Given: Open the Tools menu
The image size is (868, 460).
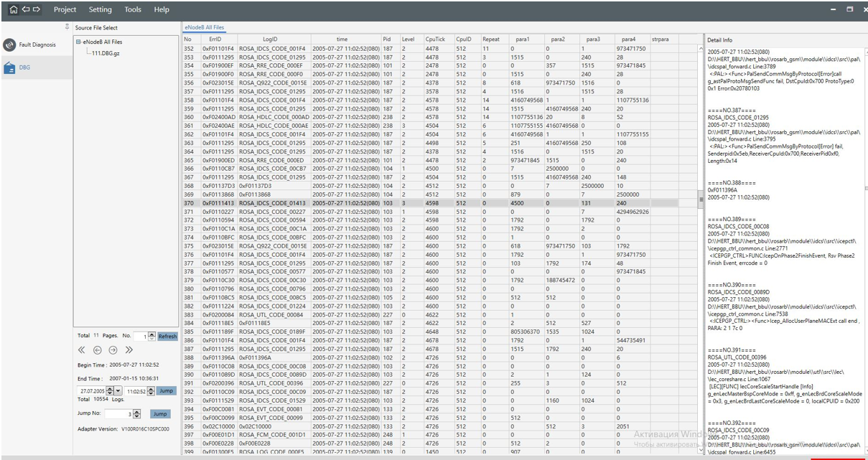Looking at the screenshot, I should click(133, 9).
